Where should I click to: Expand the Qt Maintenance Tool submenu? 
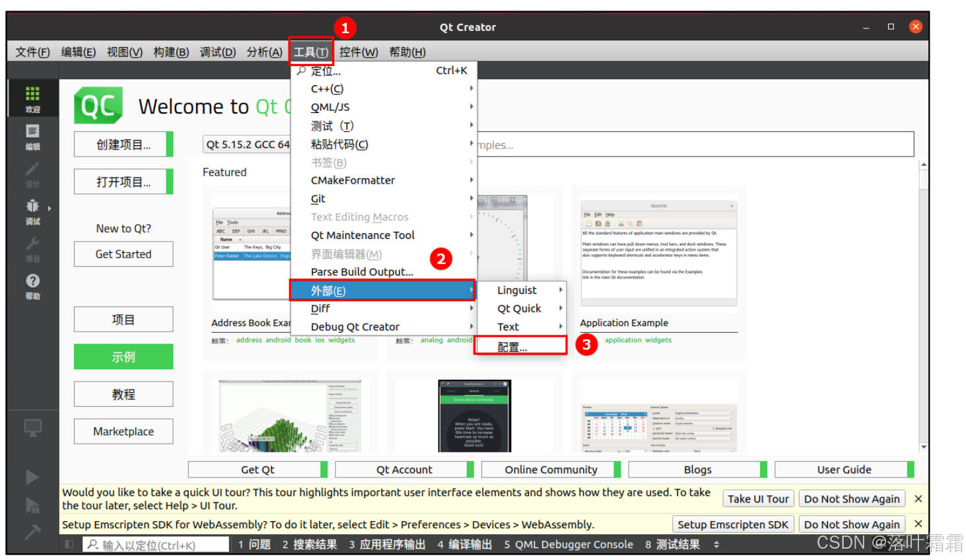click(384, 235)
